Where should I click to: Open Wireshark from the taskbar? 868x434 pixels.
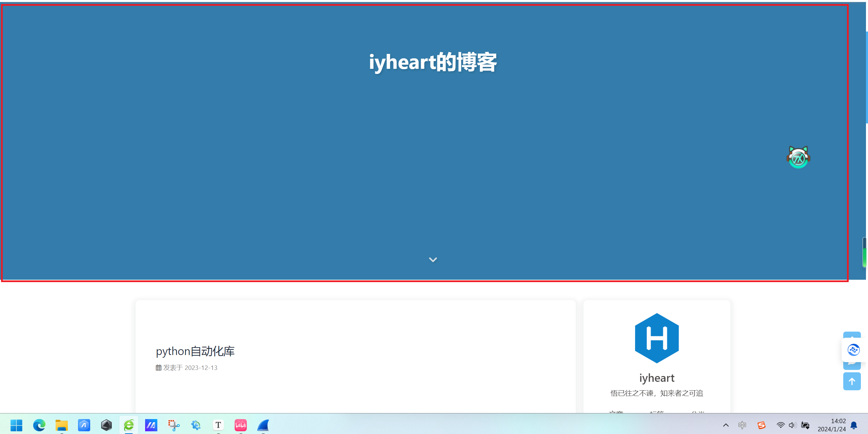click(263, 425)
